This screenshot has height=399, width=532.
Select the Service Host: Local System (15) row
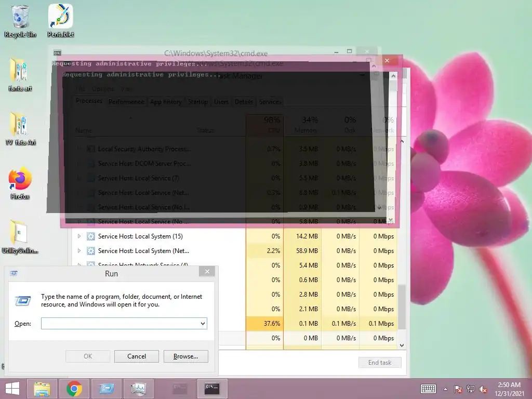click(235, 236)
